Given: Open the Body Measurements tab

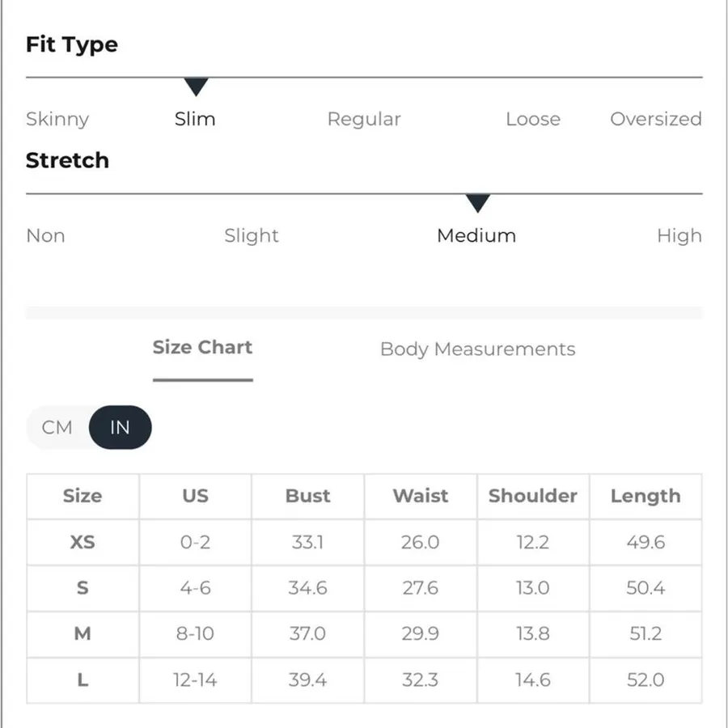Looking at the screenshot, I should click(478, 349).
